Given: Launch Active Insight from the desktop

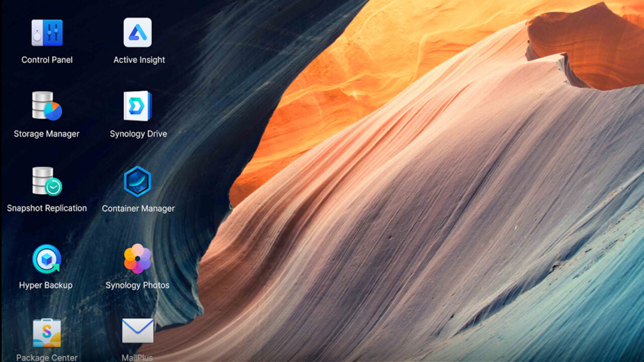Looking at the screenshot, I should (138, 33).
